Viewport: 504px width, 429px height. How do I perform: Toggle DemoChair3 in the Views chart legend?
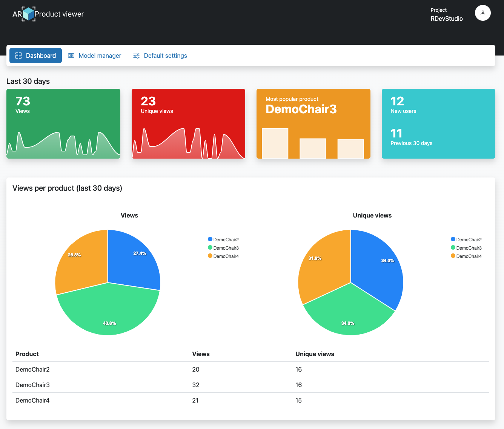point(226,248)
